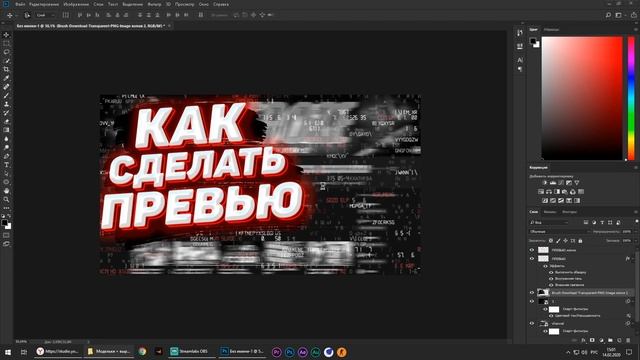Click the lock all padlock icon
This screenshot has height=360, width=640.
click(x=580, y=241)
